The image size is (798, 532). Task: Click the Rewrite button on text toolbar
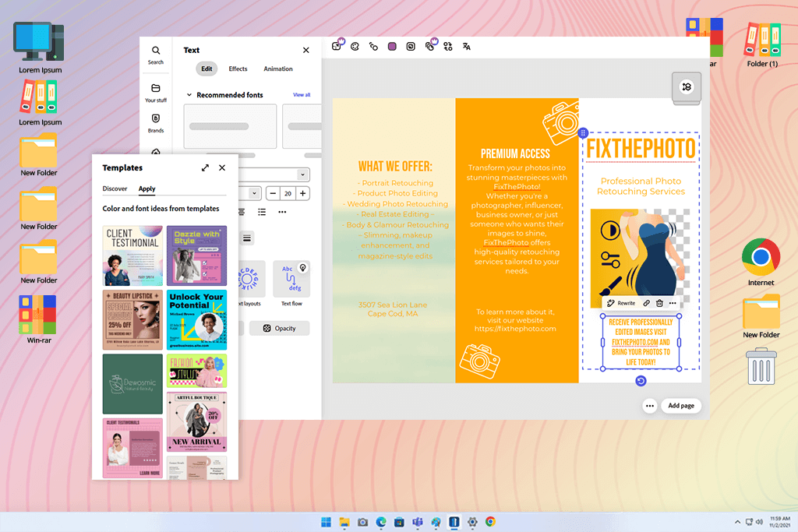coord(621,303)
